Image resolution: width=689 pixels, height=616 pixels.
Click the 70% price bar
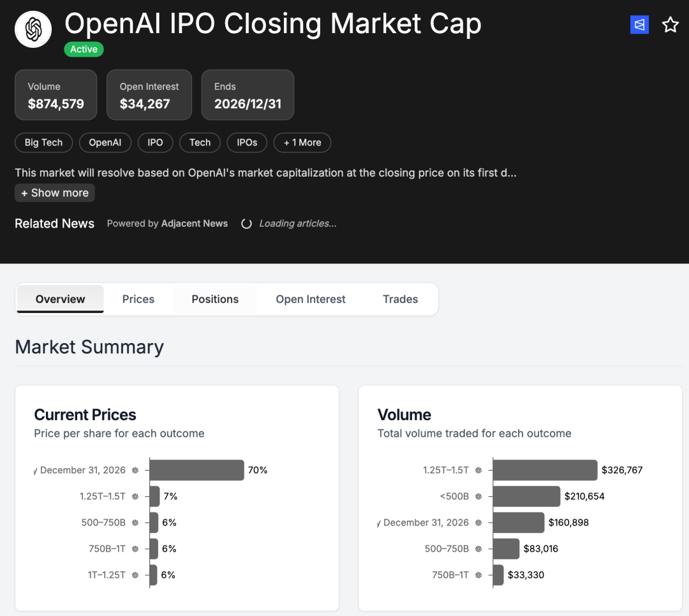click(196, 470)
